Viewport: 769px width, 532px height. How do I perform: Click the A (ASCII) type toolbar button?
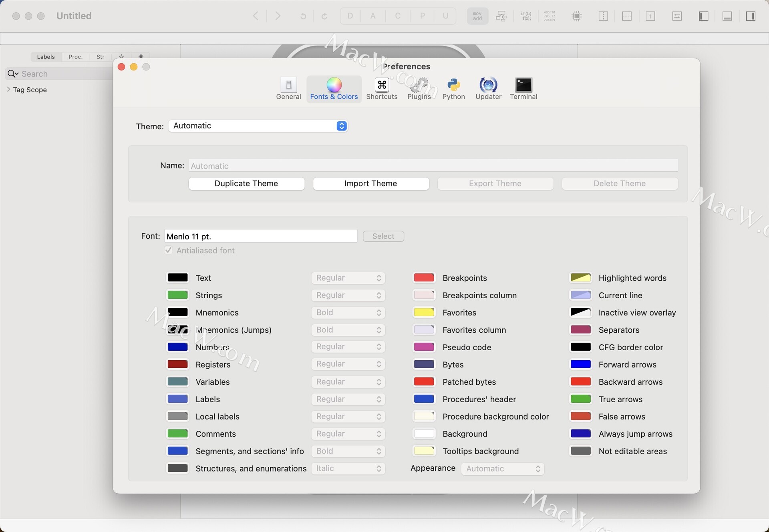[x=373, y=16]
